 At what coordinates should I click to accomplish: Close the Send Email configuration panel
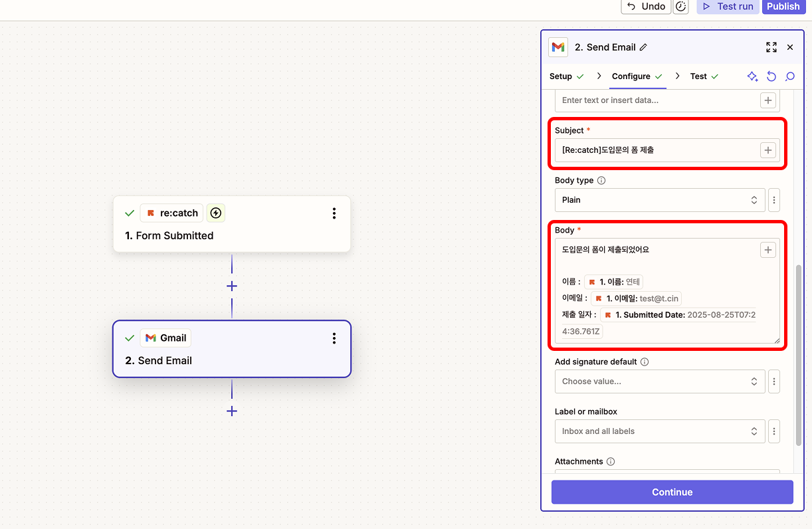pyautogui.click(x=790, y=47)
